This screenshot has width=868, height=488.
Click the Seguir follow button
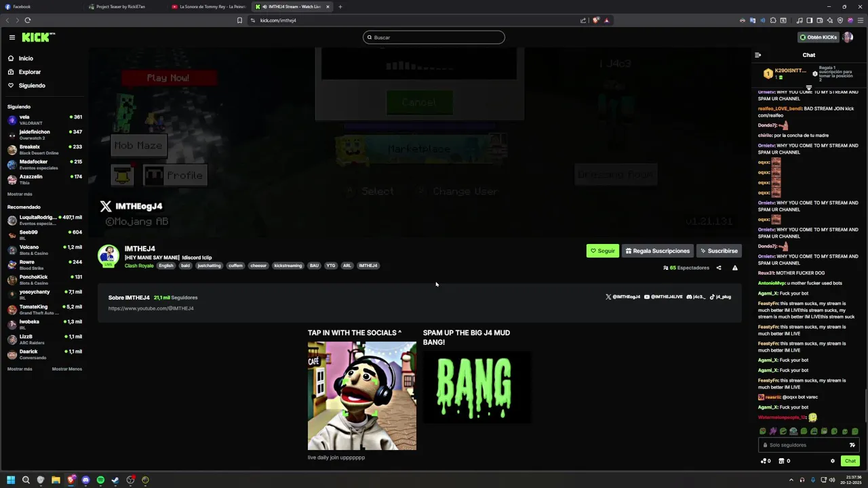602,251
